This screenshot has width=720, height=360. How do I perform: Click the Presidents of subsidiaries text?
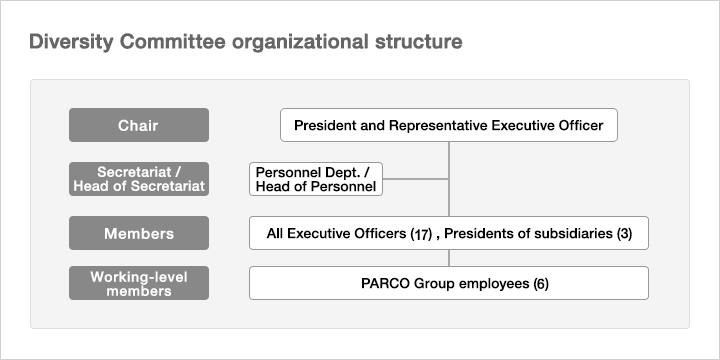529,233
